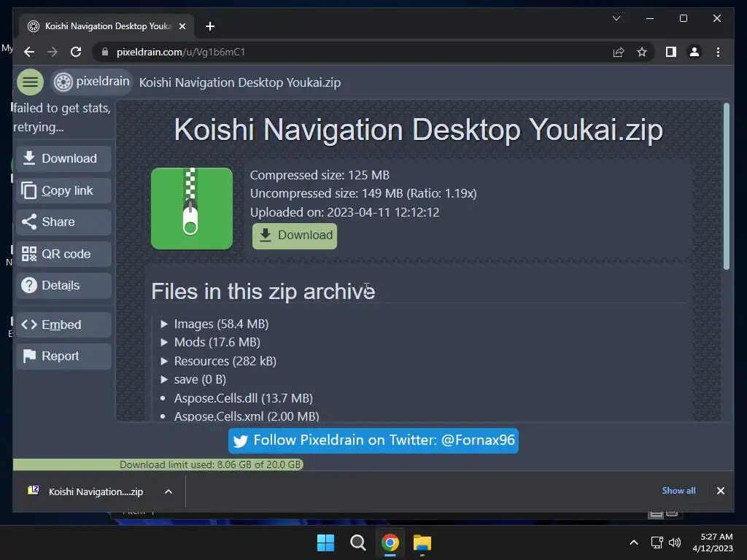Click the green zip archive icon

(x=192, y=209)
